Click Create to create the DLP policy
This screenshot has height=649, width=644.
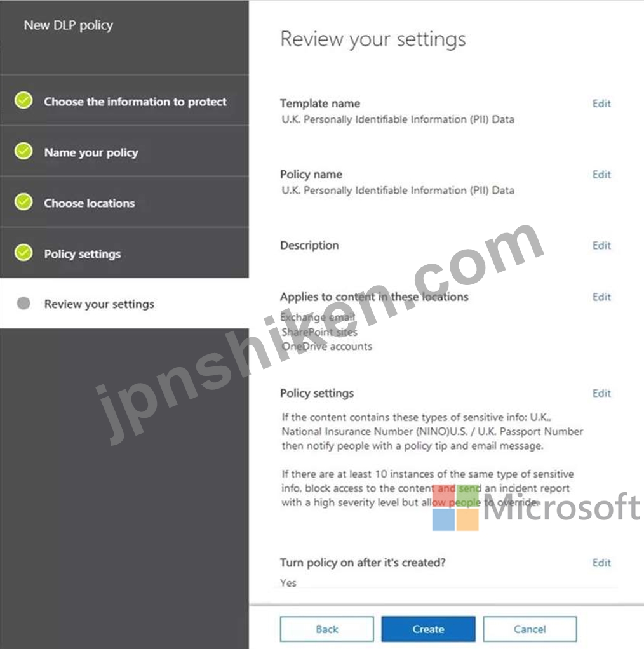428,629
